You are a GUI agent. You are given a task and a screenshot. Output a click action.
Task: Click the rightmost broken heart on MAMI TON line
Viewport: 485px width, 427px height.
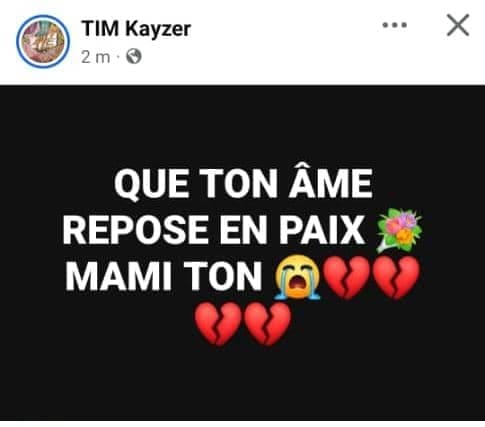396,278
